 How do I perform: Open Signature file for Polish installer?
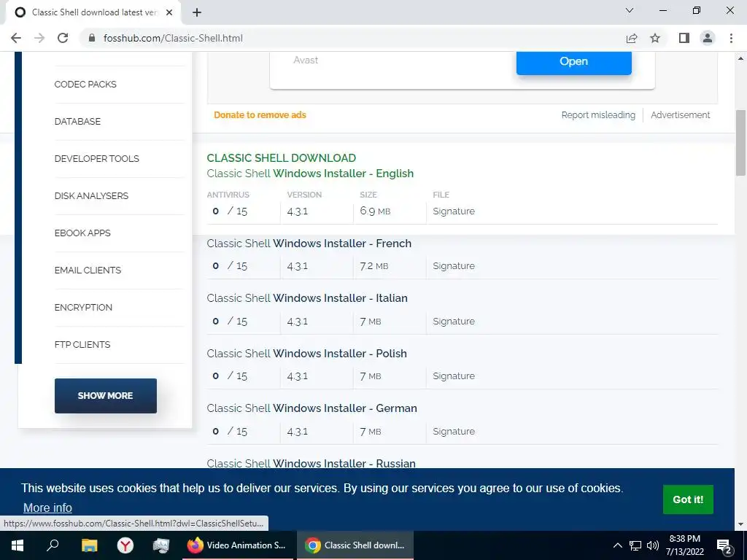coord(454,376)
